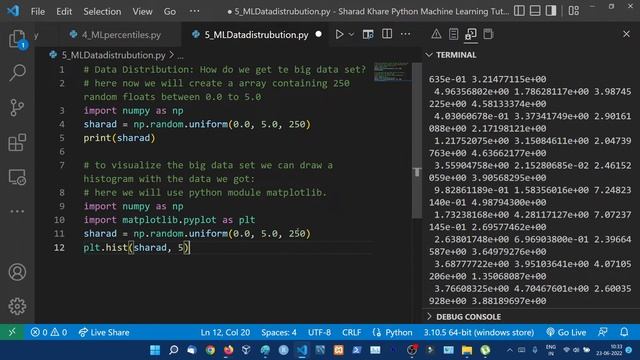
Task: Open Customize Layout icon in title bar
Action: [573, 11]
